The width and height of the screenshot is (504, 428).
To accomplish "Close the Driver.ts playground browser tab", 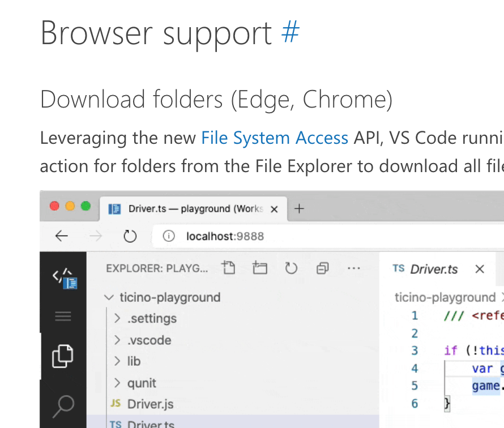I will pyautogui.click(x=274, y=209).
